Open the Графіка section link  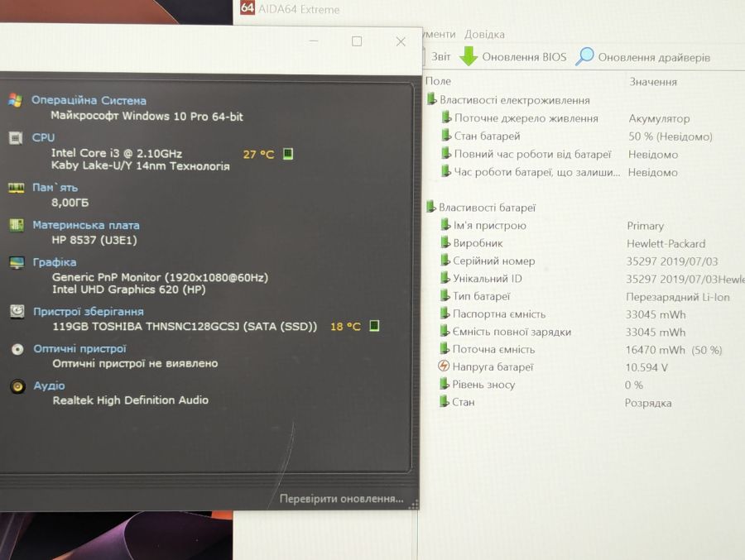tap(55, 262)
